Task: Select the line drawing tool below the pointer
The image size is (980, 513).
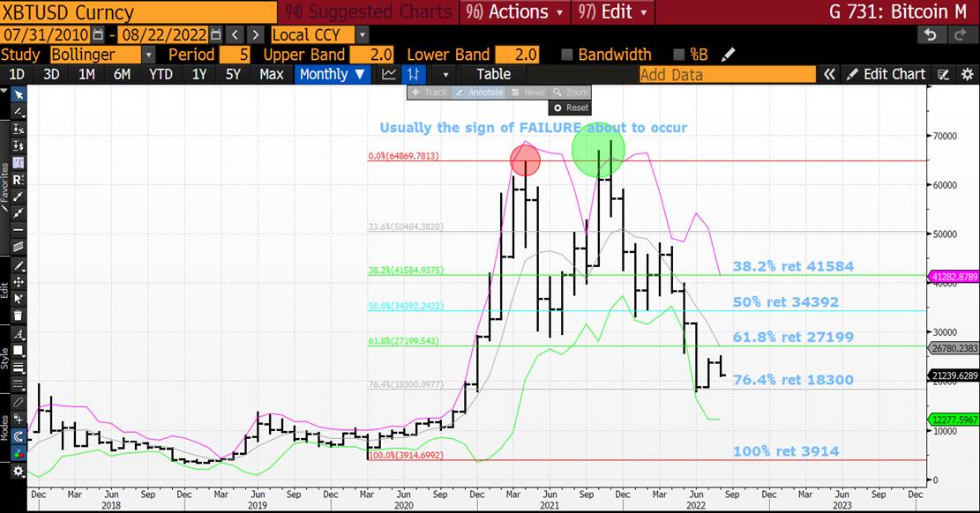Action: (x=19, y=112)
